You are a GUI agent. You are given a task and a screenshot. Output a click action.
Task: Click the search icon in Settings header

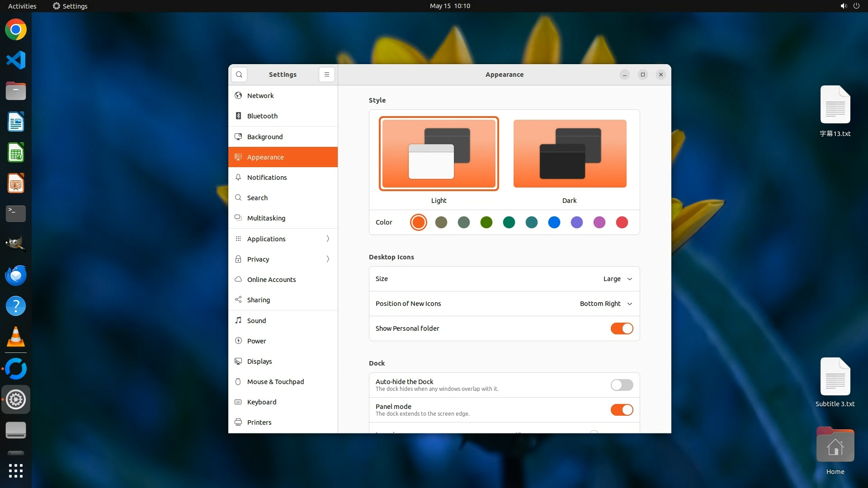(x=239, y=75)
